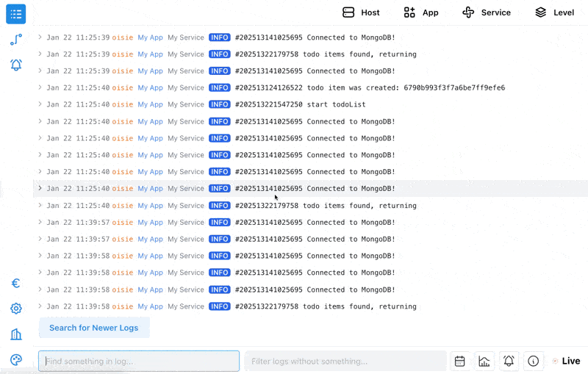Toggle Live log streaming

click(x=566, y=361)
